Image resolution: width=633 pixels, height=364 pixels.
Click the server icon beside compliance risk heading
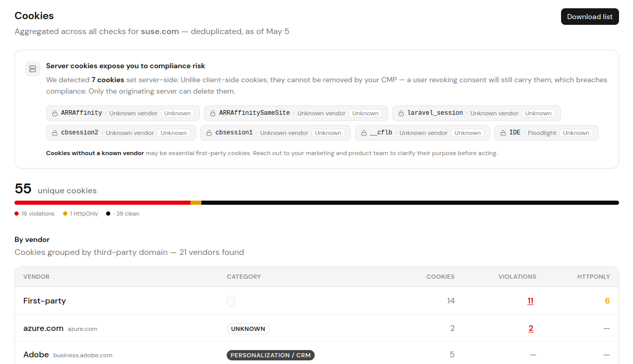point(33,69)
